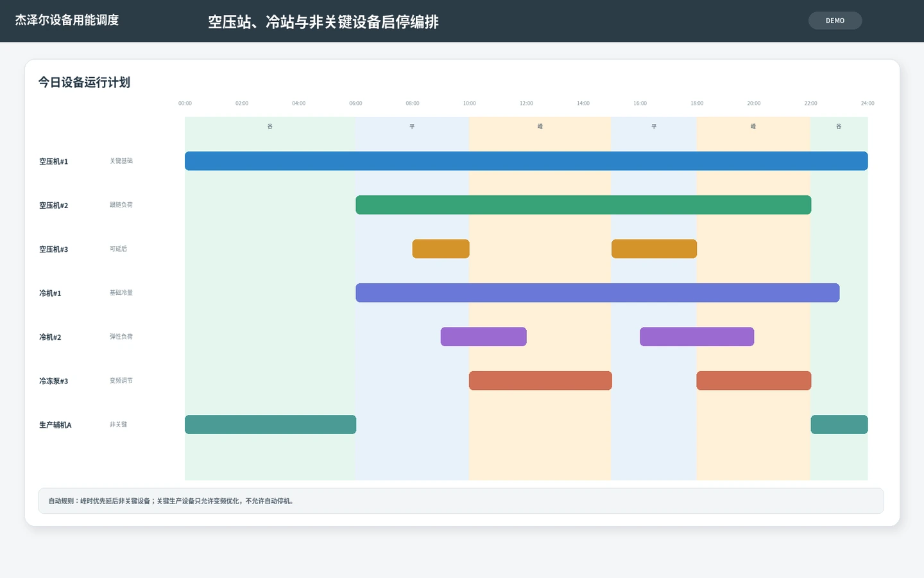Screen dimensions: 924x578
Task: Click the 06:00 time axis label
Action: pyautogui.click(x=355, y=103)
